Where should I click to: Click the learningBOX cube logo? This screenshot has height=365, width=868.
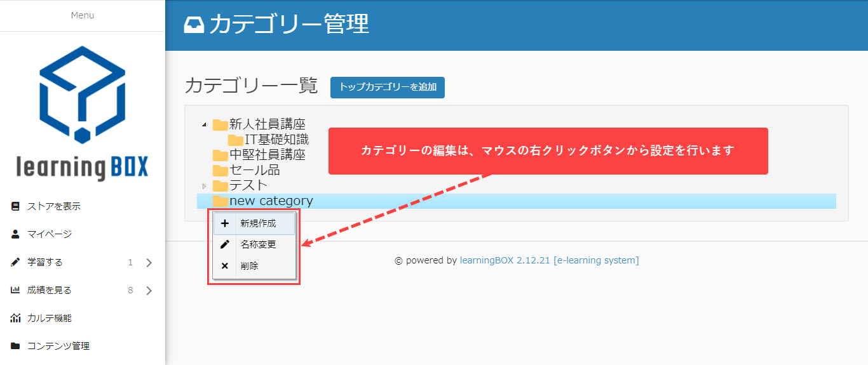pos(82,94)
